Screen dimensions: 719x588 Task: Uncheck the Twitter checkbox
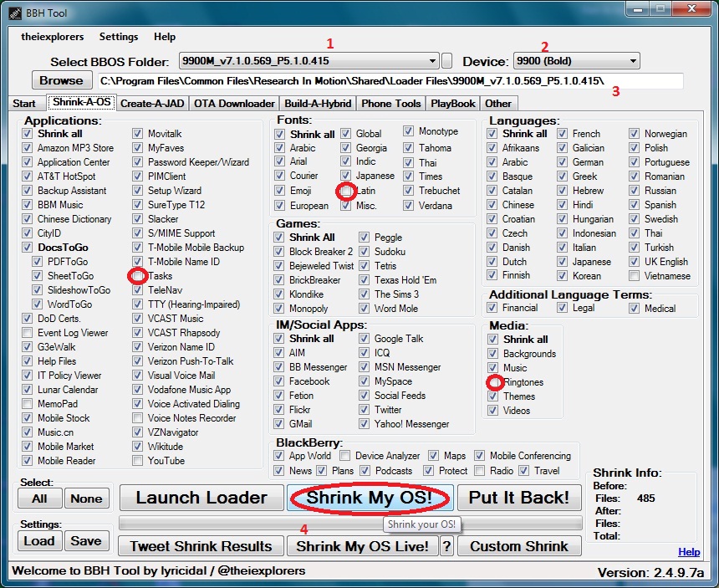coord(364,410)
